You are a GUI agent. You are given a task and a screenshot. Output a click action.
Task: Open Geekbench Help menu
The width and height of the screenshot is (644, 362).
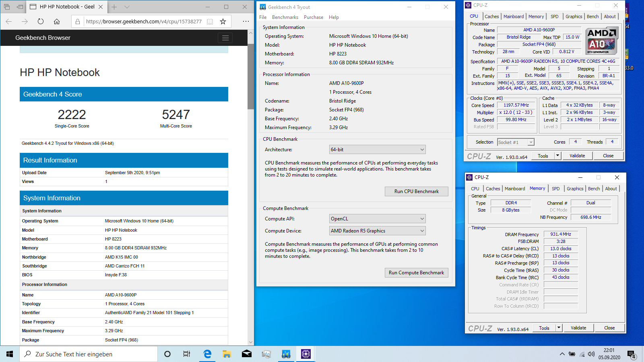pos(334,17)
